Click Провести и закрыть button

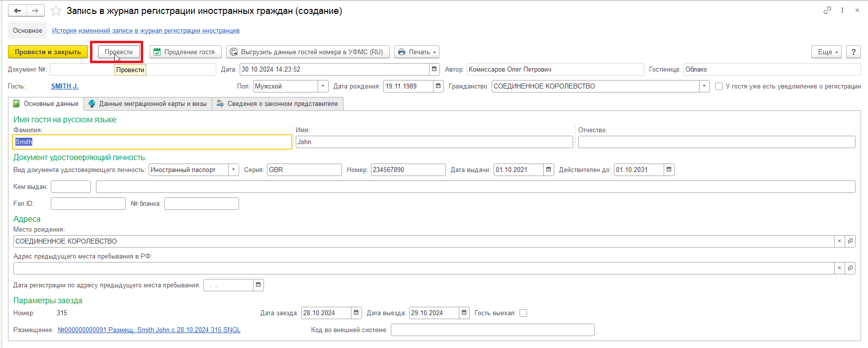point(48,52)
